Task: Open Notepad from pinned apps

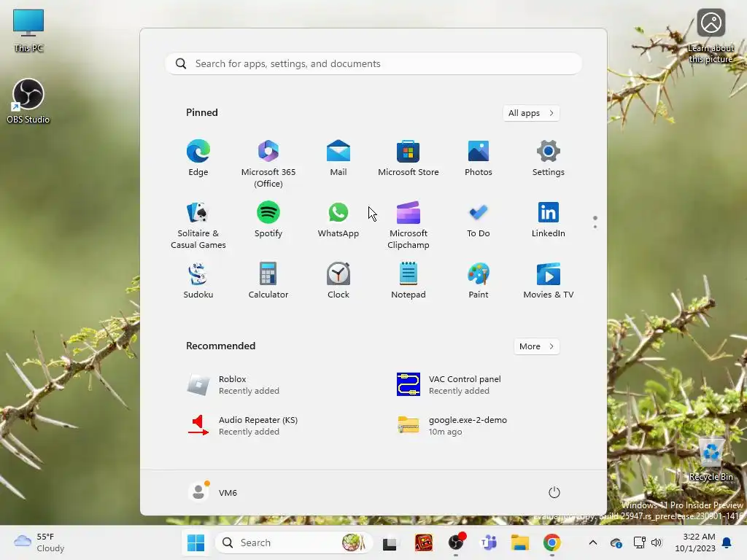Action: (409, 281)
